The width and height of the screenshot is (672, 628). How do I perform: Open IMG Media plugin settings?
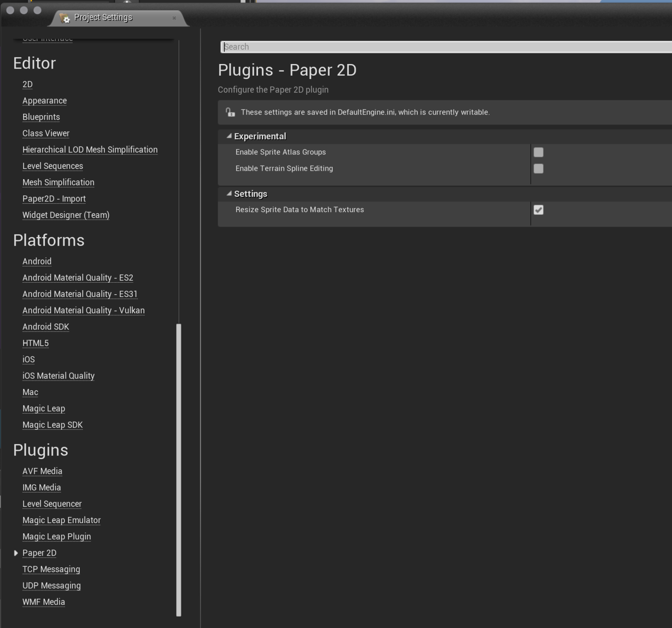pos(42,487)
